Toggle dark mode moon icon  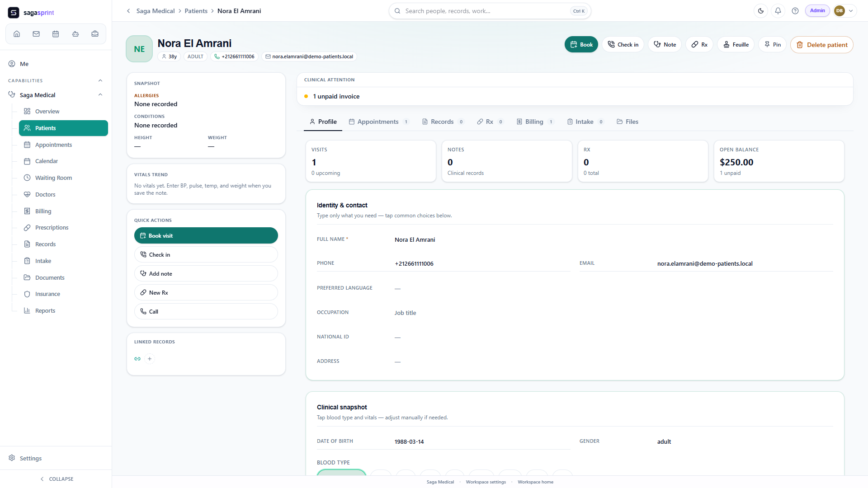coord(761,11)
